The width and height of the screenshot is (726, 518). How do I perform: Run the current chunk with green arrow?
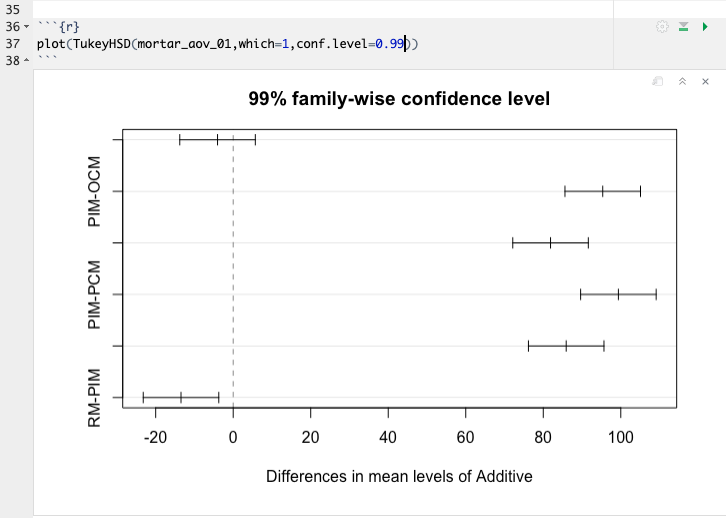(x=705, y=27)
